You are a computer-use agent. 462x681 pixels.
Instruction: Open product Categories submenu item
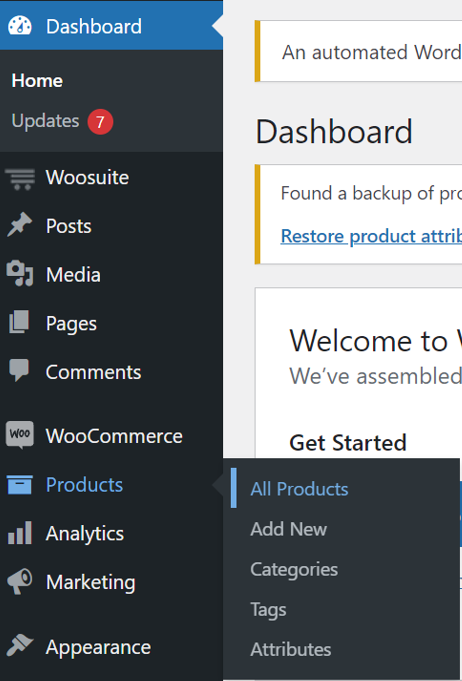click(x=294, y=570)
